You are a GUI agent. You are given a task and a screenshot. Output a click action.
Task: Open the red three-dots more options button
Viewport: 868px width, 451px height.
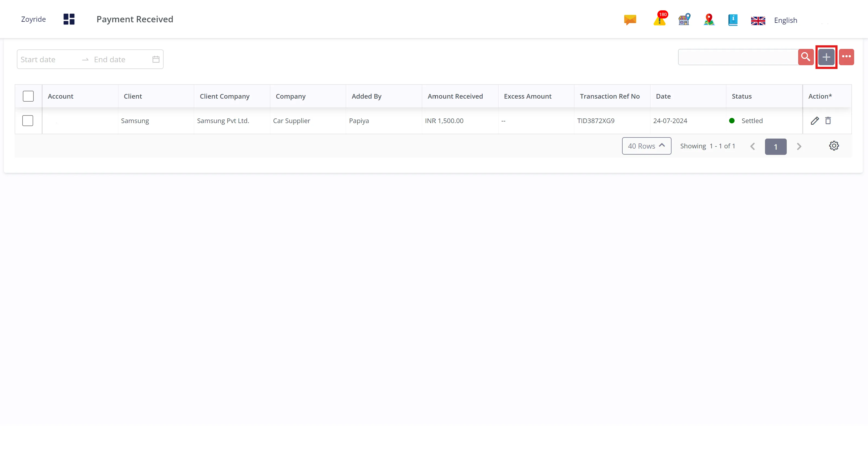click(847, 57)
